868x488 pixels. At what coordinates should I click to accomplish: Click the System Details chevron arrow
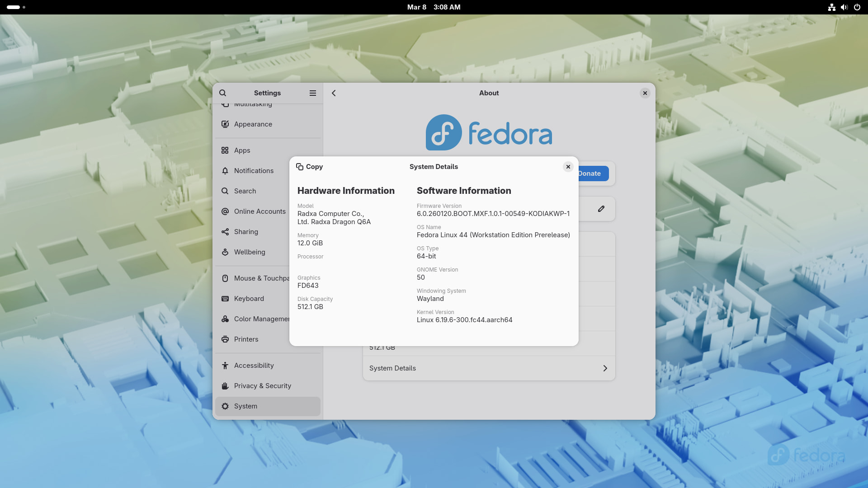[605, 368]
